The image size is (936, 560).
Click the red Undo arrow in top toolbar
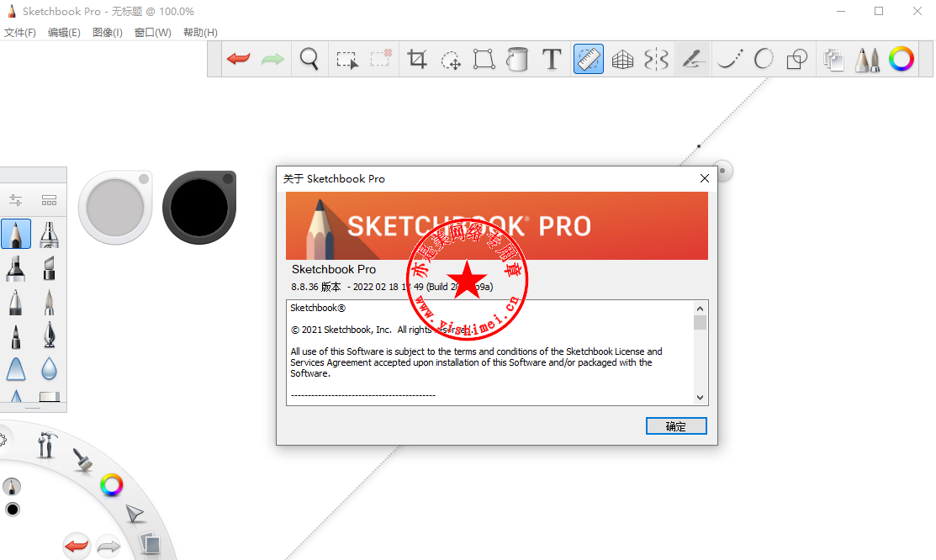pos(239,59)
